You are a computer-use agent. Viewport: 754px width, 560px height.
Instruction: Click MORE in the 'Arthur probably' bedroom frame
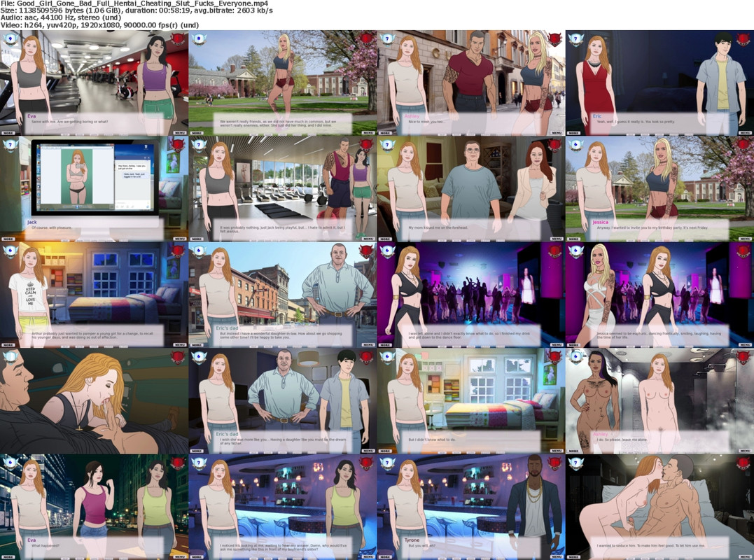click(8, 344)
